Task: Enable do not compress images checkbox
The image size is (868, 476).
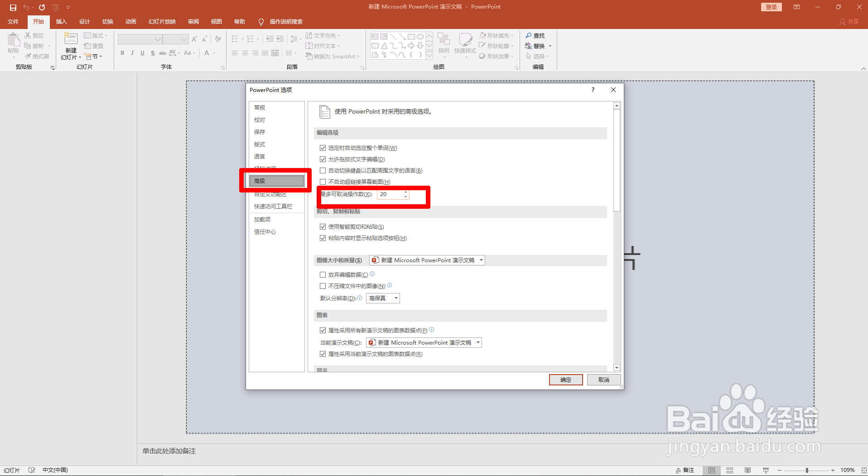Action: click(x=323, y=286)
